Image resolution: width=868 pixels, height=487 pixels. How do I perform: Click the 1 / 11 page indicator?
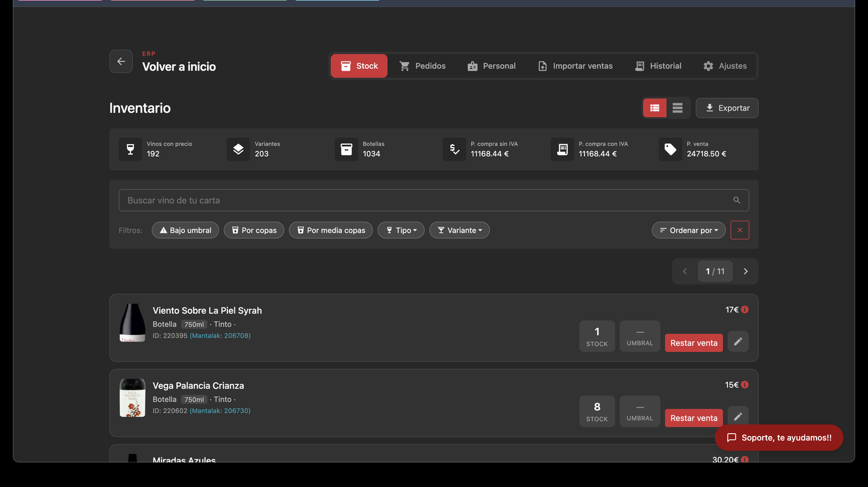point(715,271)
